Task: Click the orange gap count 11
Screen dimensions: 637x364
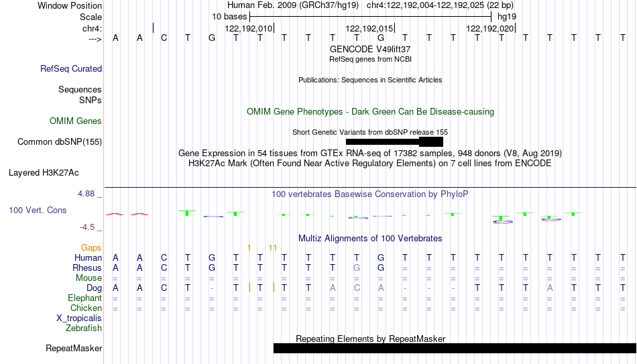Action: [273, 247]
